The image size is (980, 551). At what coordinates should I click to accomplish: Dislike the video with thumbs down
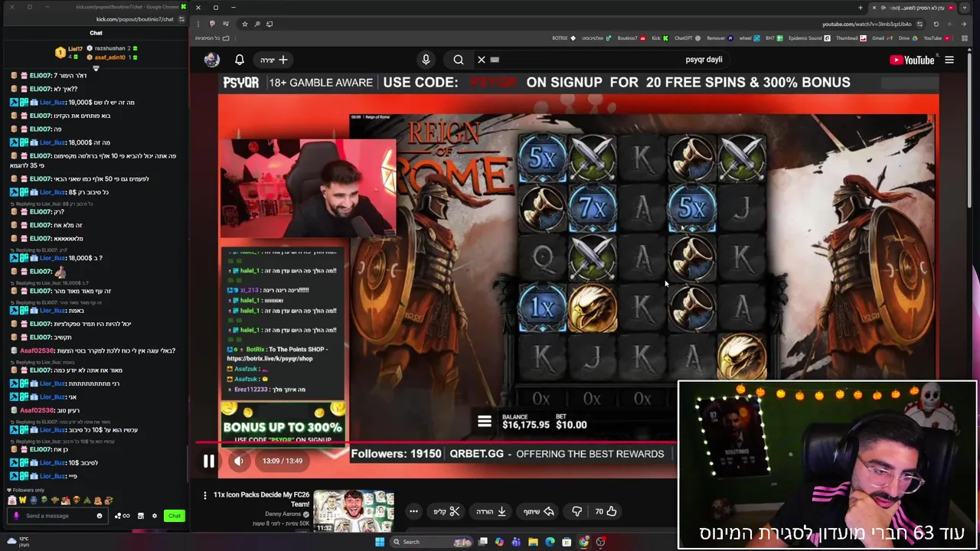pyautogui.click(x=577, y=511)
